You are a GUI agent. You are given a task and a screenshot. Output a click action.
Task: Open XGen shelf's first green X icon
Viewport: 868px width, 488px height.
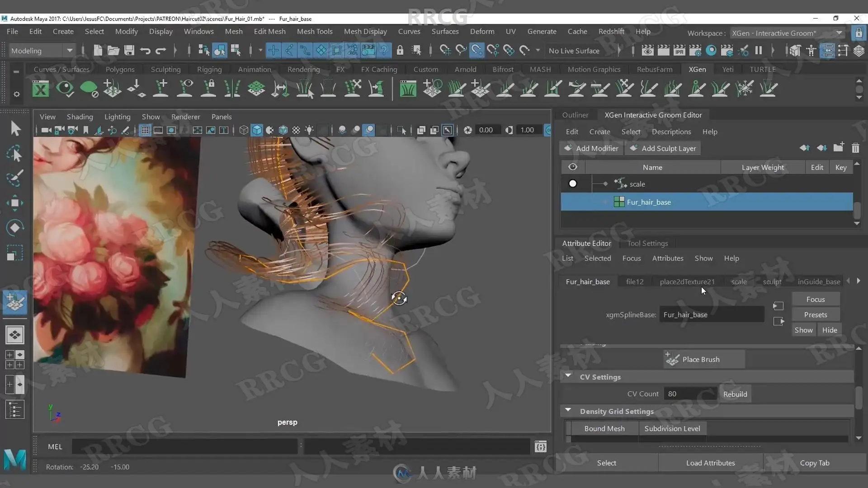tap(41, 89)
